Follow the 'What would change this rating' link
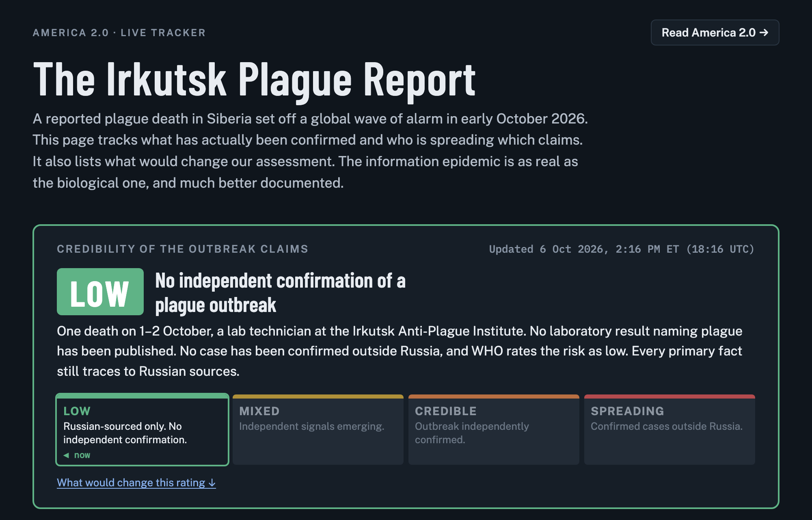812x520 pixels. coord(136,483)
